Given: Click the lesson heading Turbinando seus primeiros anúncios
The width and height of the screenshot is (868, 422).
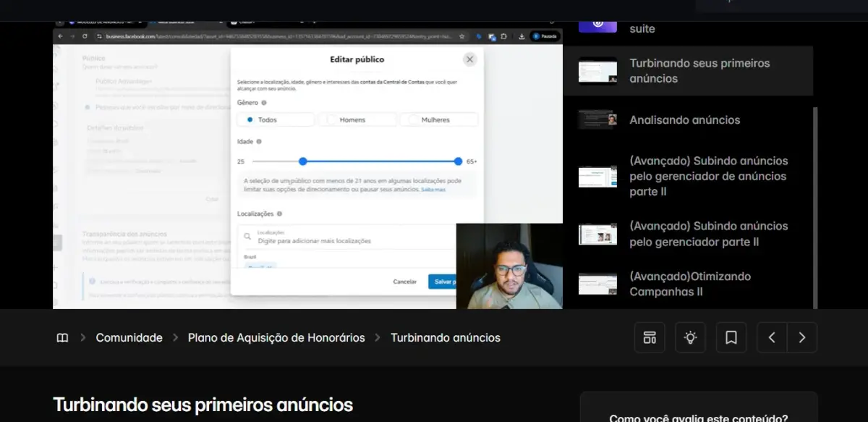Looking at the screenshot, I should (203, 405).
